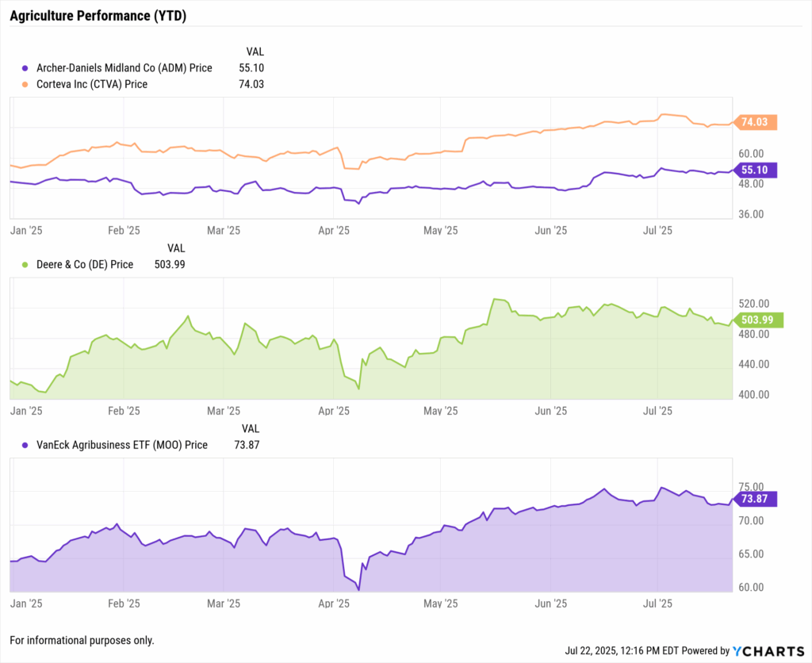Select the purple 55.10 price flag on the chart edge
This screenshot has height=663, width=812.
pos(755,170)
